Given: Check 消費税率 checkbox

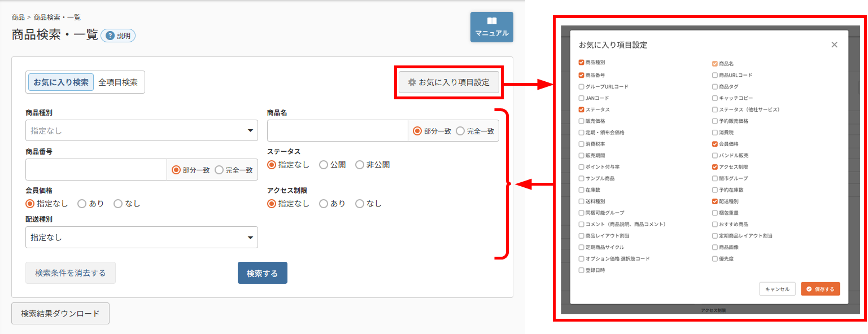Looking at the screenshot, I should (x=582, y=144).
